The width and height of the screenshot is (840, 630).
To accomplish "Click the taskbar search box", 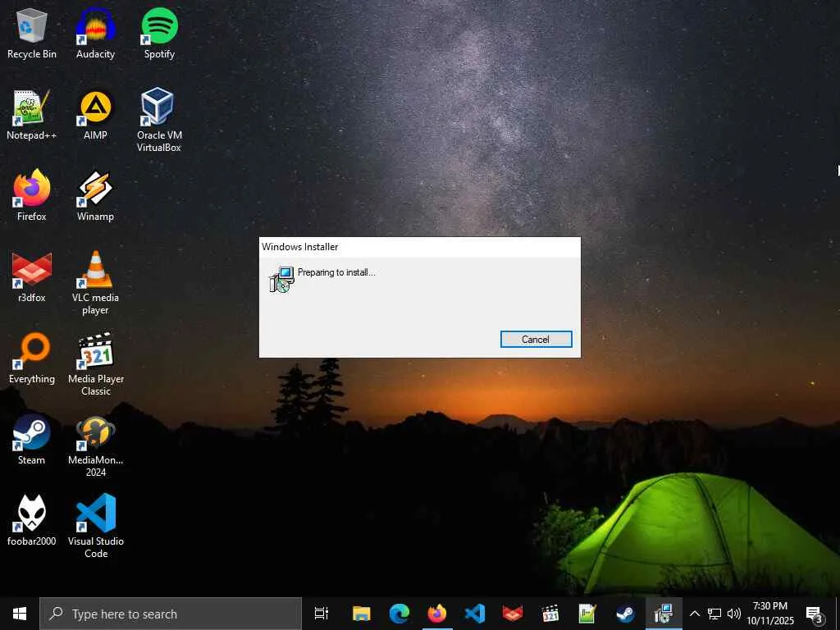I will tap(171, 614).
